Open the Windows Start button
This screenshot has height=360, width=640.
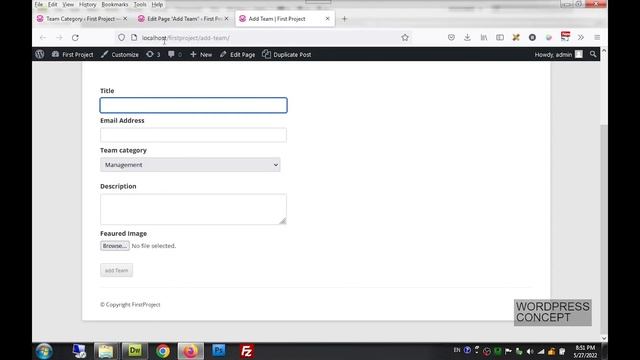(44, 351)
